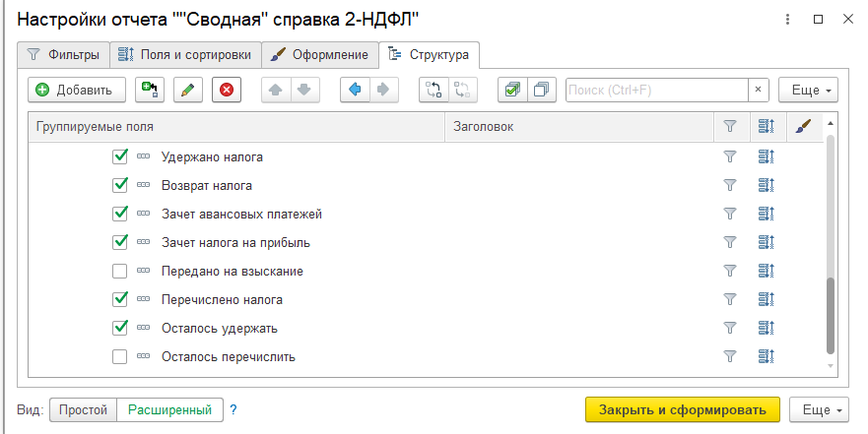The height and width of the screenshot is (434, 868).
Task: Click the blue left arrow icon
Action: point(355,90)
